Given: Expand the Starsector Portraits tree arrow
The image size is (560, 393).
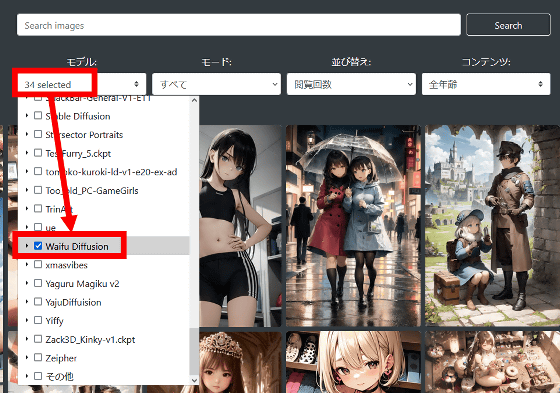Looking at the screenshot, I should pyautogui.click(x=27, y=134).
